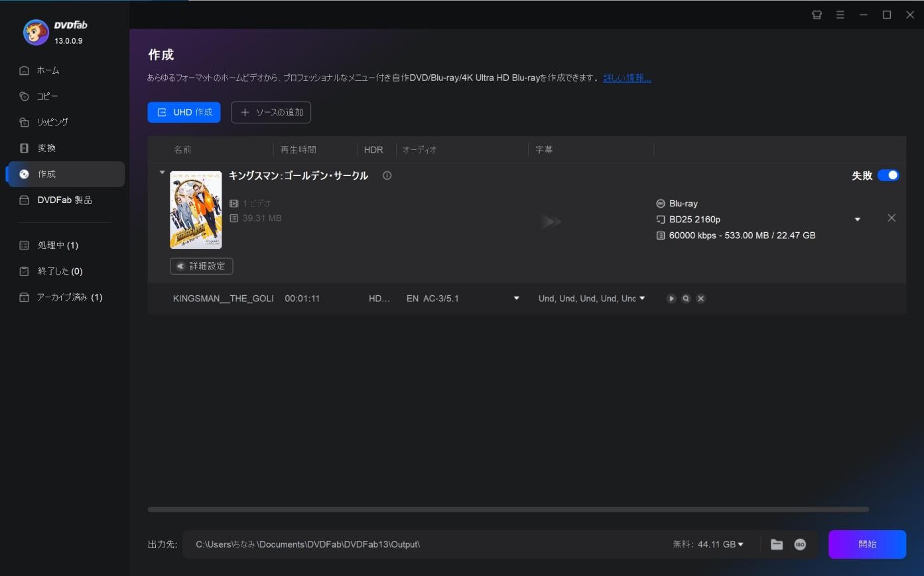
Task: Click the キングスマン:ゴールデン・サークル title
Action: [x=298, y=176]
